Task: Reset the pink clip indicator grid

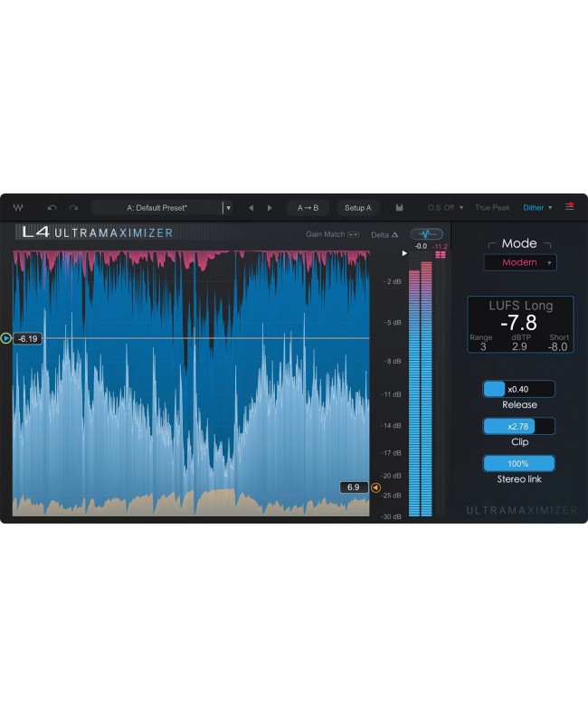Action: point(441,255)
